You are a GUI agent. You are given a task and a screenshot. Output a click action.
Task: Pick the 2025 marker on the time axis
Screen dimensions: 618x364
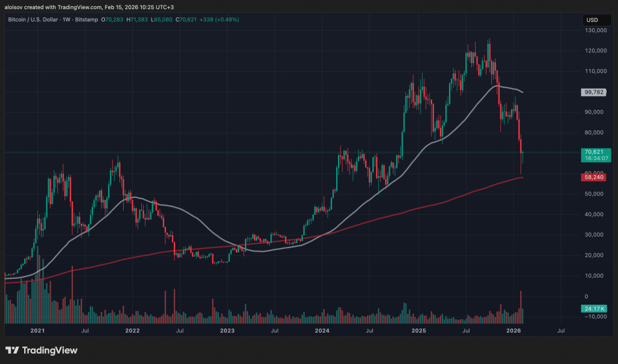419,331
